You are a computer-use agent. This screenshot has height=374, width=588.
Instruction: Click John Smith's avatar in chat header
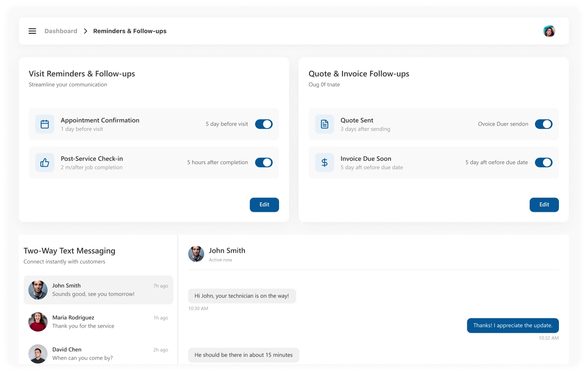(196, 254)
